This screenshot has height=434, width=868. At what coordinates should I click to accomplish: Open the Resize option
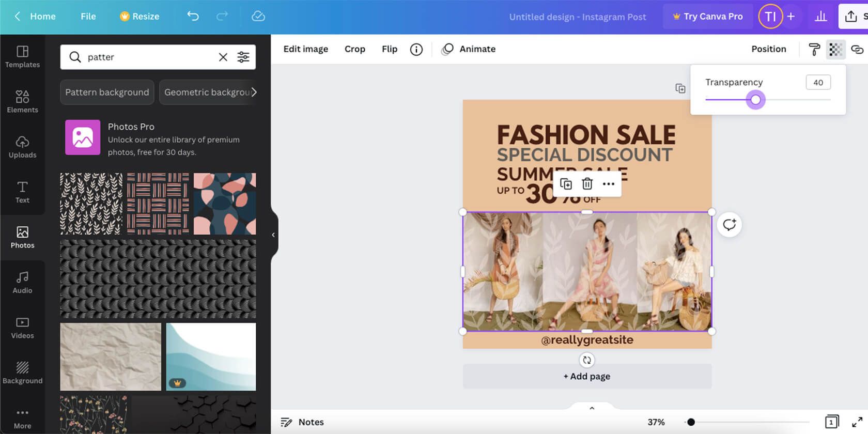(x=139, y=17)
